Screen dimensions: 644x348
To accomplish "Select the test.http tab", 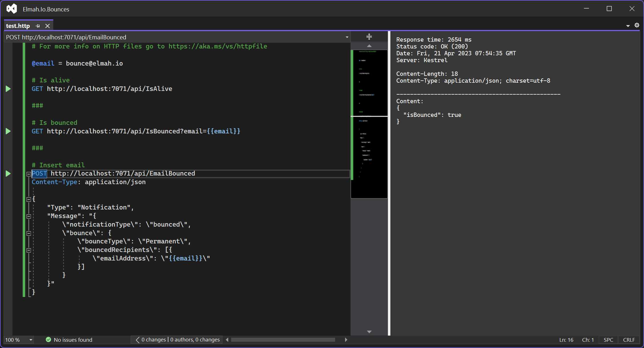I will coord(18,26).
